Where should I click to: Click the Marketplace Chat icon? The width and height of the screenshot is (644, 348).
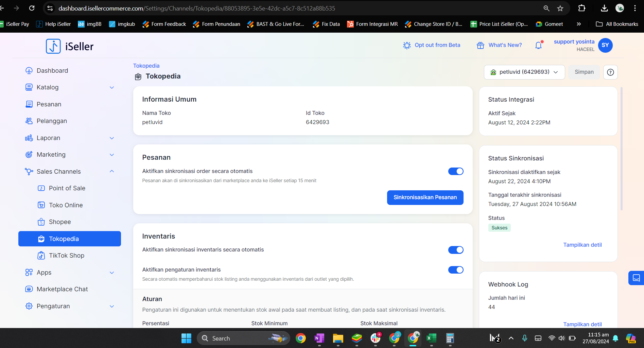coord(29,289)
